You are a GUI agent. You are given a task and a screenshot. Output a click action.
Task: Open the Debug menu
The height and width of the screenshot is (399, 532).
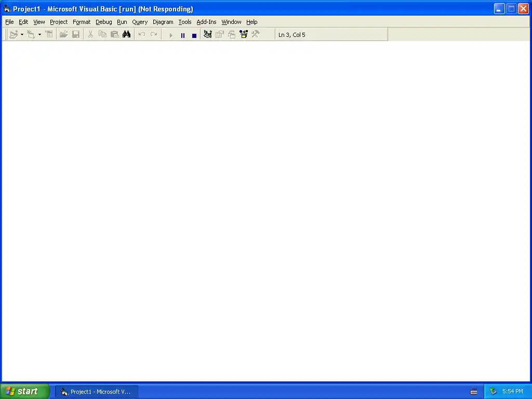coord(104,22)
